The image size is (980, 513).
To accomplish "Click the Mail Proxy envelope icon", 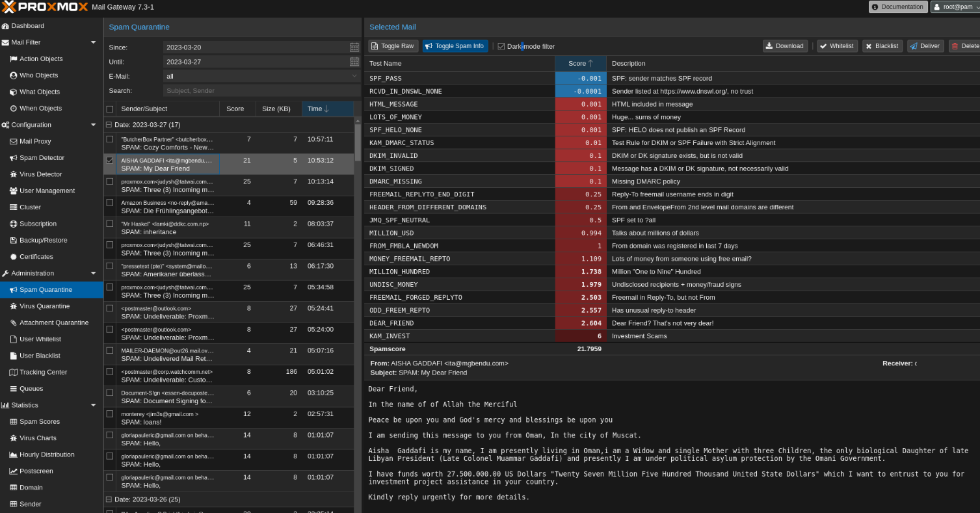I will click(x=14, y=141).
